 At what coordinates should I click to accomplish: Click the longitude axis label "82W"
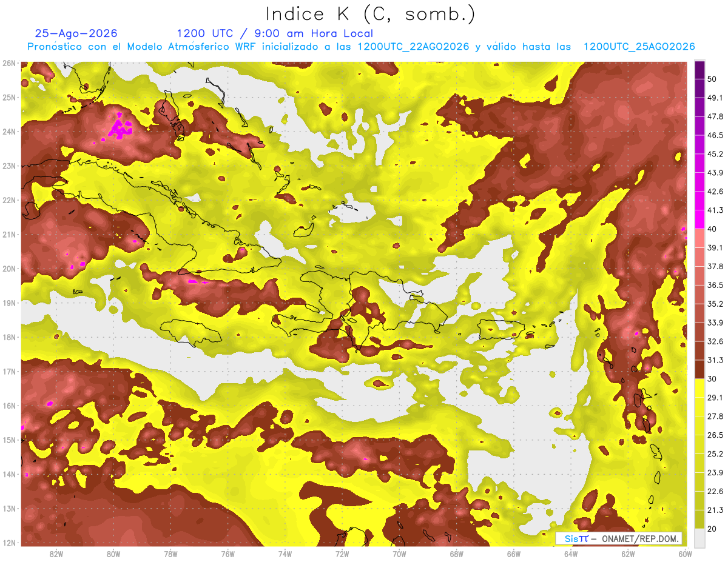(56, 554)
